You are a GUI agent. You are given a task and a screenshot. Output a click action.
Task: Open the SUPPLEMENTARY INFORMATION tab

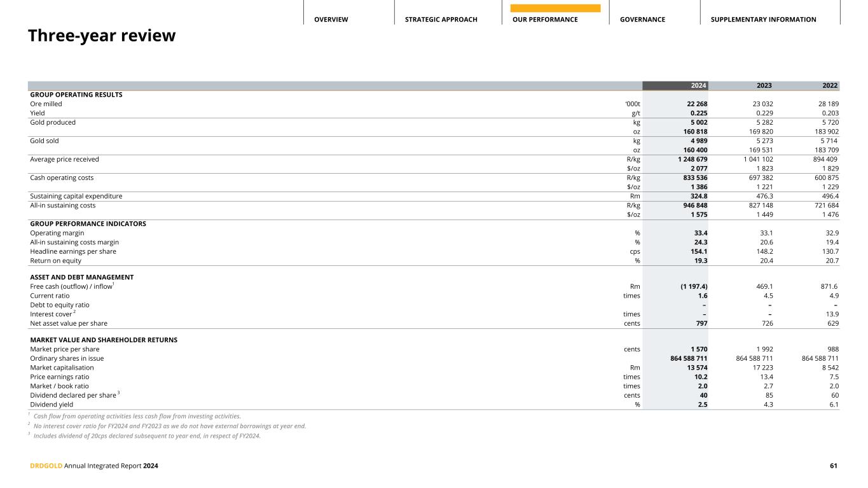point(763,20)
